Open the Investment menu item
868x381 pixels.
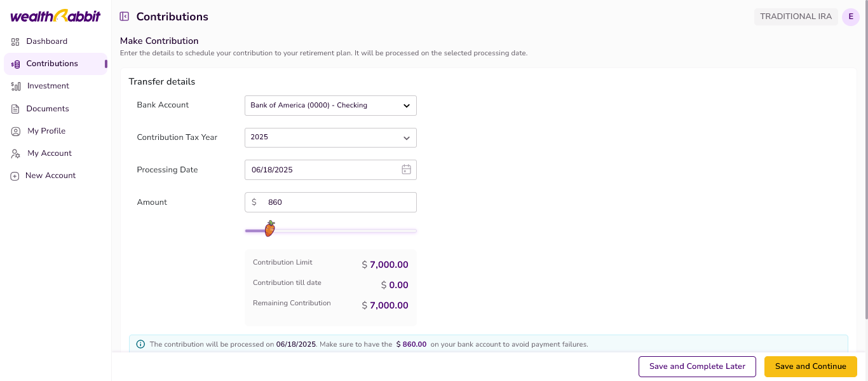(x=48, y=86)
